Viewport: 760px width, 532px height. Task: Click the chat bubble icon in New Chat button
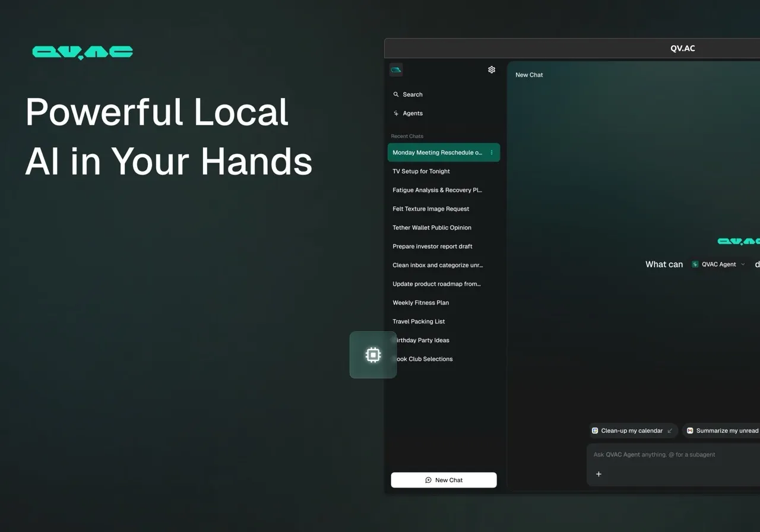point(429,480)
